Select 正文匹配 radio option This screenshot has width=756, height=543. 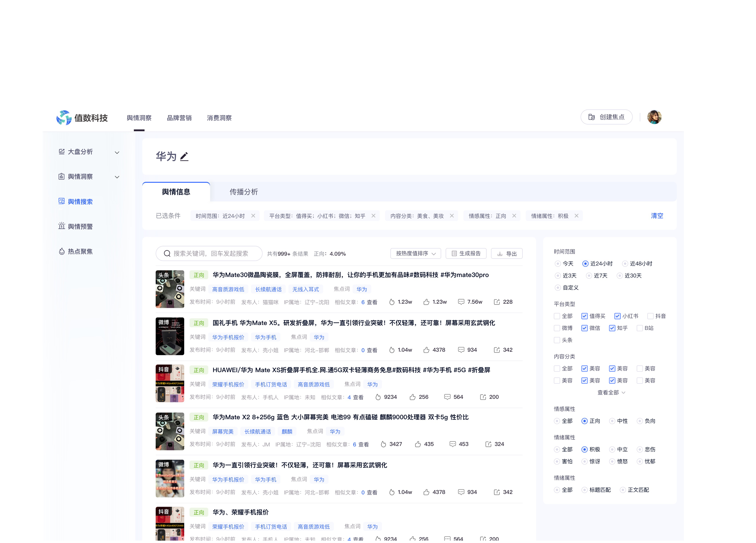point(623,490)
